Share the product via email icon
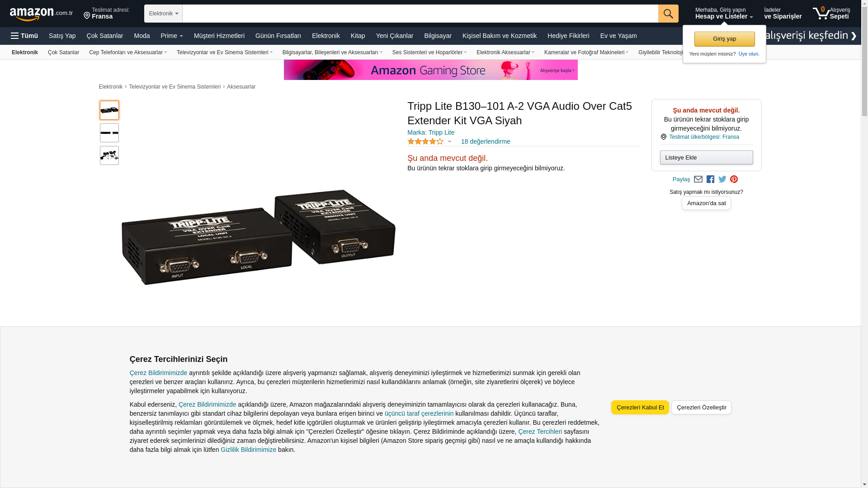 tap(698, 179)
